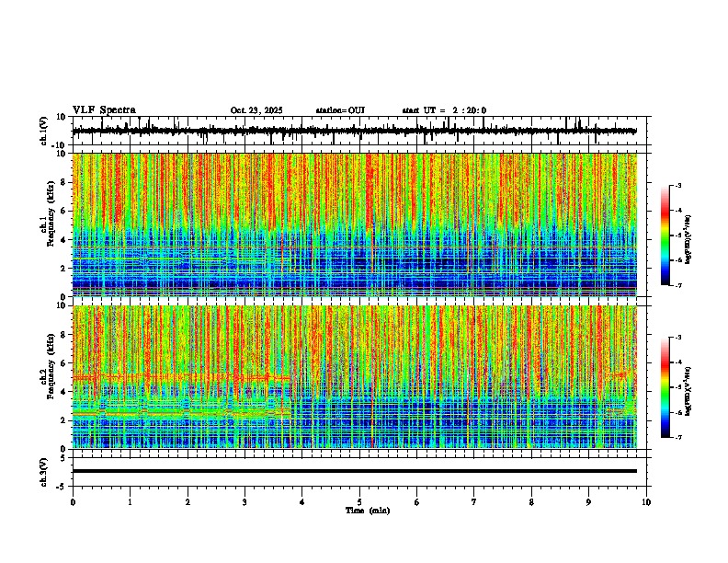The height and width of the screenshot is (563, 728).
Task: Click the "8" kHz tick on ch.1 frequency axis
Action: point(64,182)
